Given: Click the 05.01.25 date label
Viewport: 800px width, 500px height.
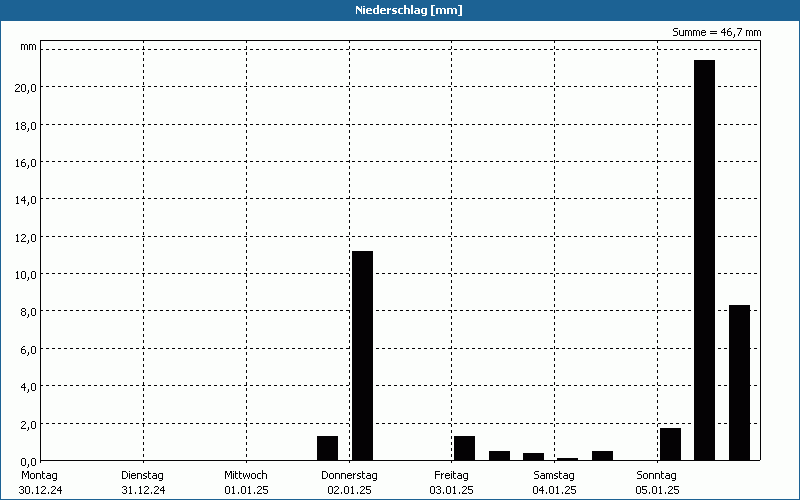Looking at the screenshot, I should pyautogui.click(x=657, y=490).
